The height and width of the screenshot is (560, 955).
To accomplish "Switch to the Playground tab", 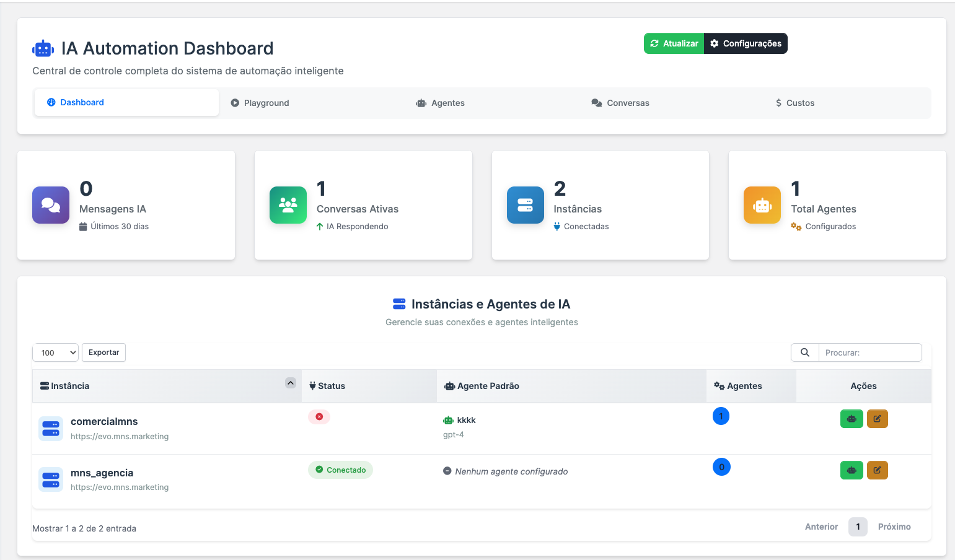I will pos(260,102).
